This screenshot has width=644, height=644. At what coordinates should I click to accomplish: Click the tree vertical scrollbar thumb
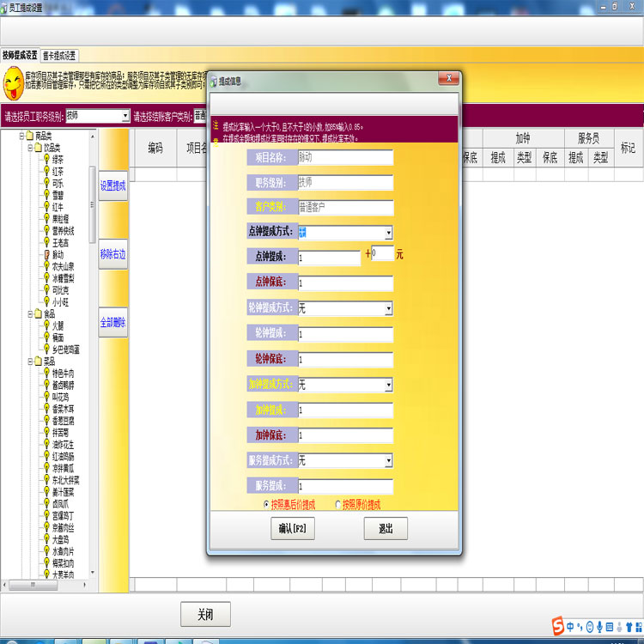pos(92,204)
